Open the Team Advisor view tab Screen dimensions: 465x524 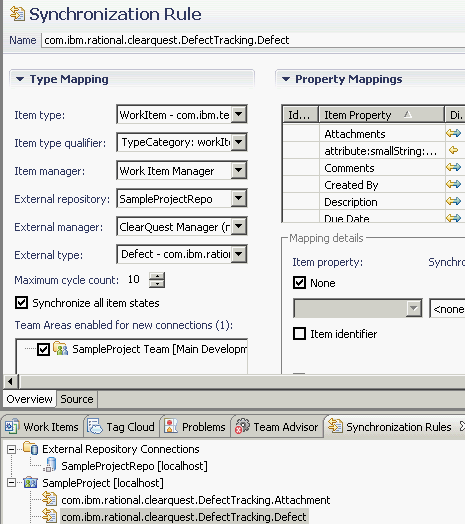point(277,426)
